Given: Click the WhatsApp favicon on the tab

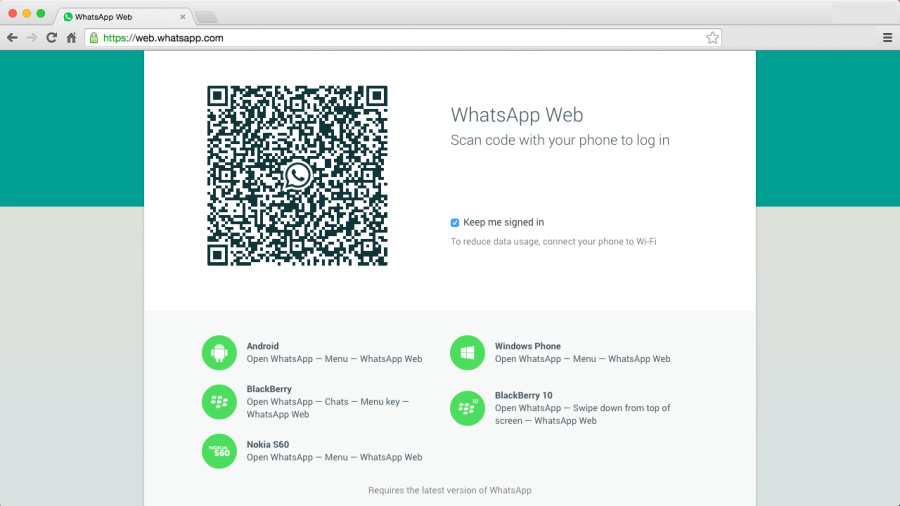Looking at the screenshot, I should point(68,17).
